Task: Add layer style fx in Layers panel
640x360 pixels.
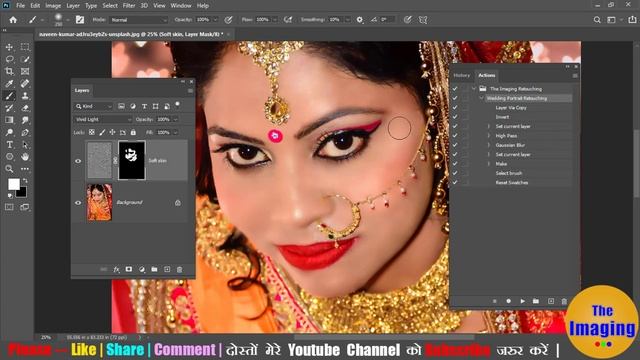Action: [x=116, y=269]
